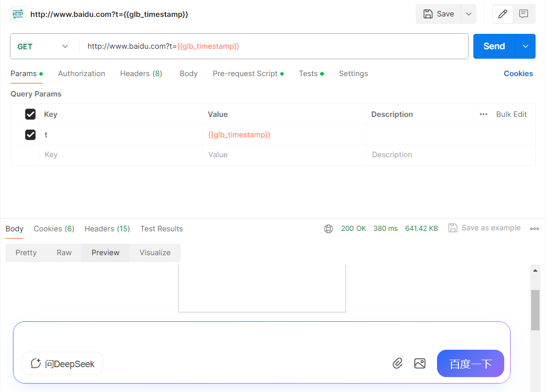Click the Query Params heading
Viewport: 553px width, 392px height.
click(x=36, y=94)
